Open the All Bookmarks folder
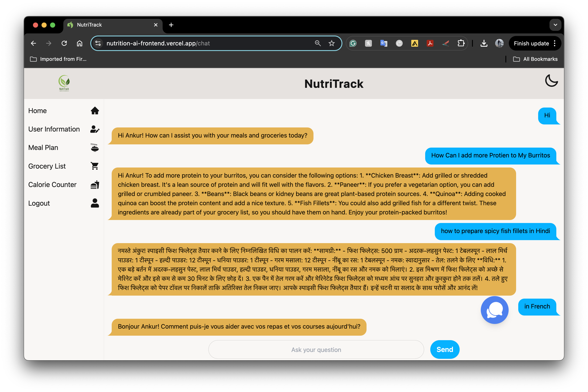This screenshot has height=392, width=588. (535, 59)
